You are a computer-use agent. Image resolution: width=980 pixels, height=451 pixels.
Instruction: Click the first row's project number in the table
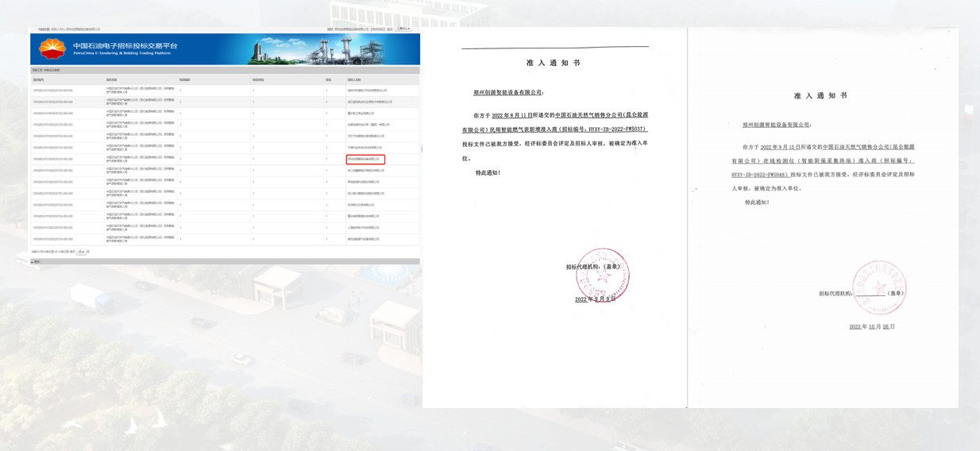(x=52, y=91)
